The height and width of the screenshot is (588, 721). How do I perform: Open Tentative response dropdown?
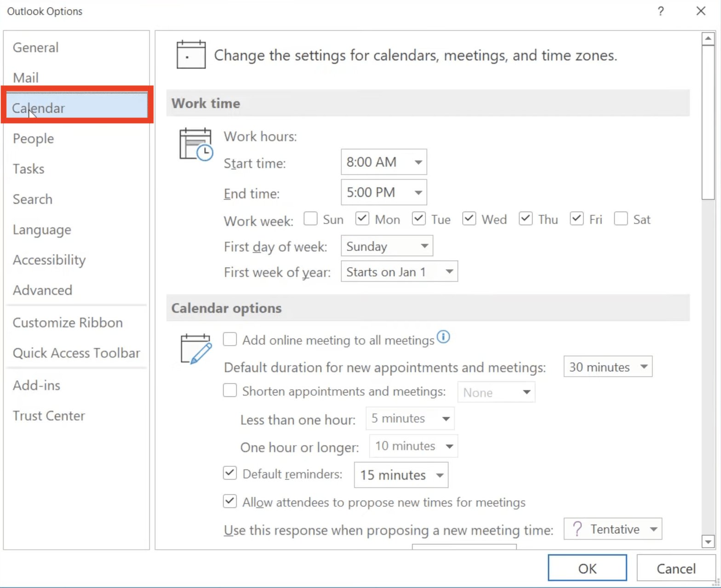pos(613,529)
